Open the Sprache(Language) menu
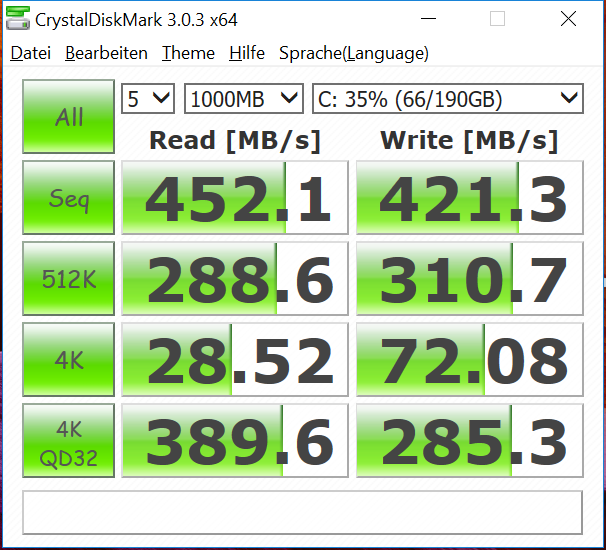The width and height of the screenshot is (606, 550). [354, 53]
